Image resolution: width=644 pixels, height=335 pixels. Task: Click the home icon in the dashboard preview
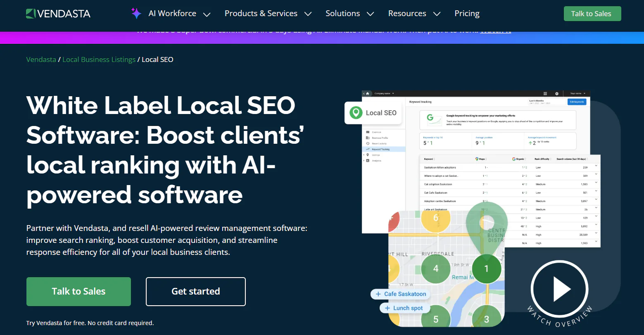[368, 94]
